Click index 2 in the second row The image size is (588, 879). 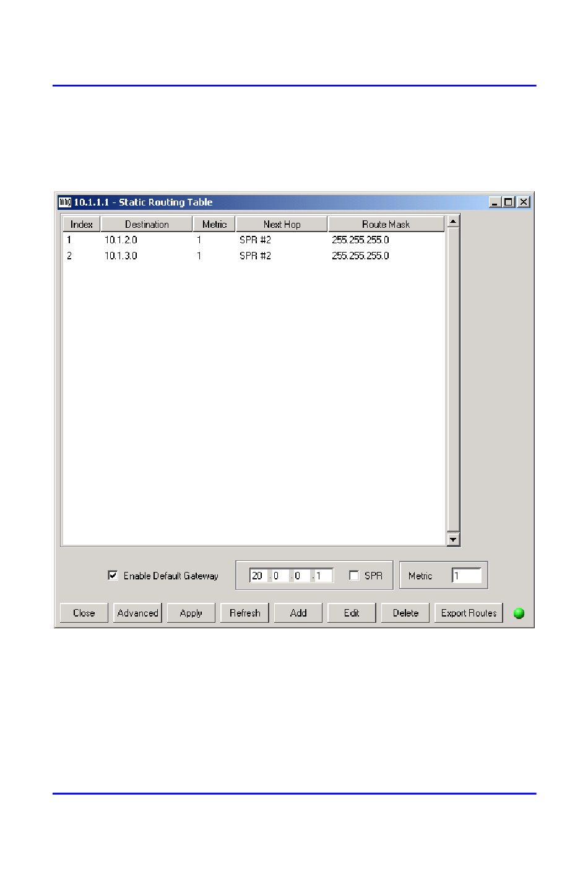pos(69,256)
